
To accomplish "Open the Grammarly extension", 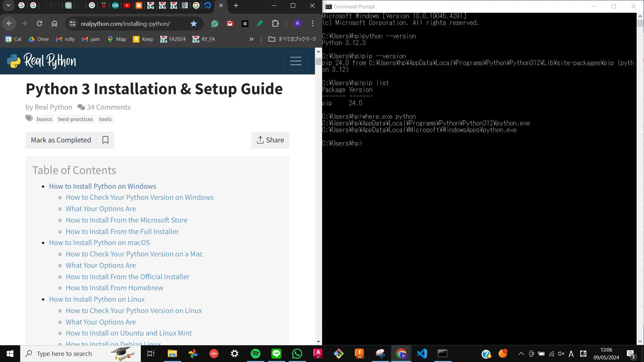I will [x=215, y=23].
